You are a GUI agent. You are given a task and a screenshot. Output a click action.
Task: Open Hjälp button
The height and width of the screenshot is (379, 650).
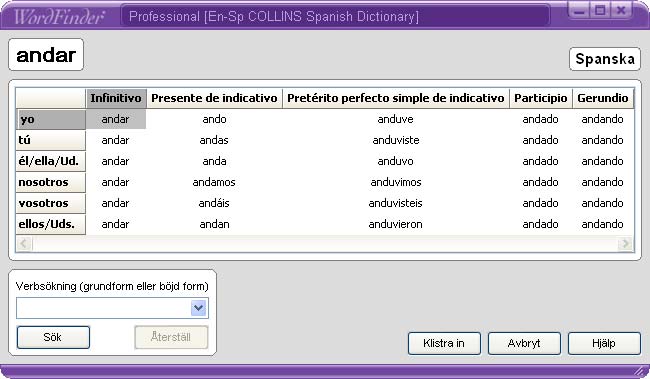(604, 343)
